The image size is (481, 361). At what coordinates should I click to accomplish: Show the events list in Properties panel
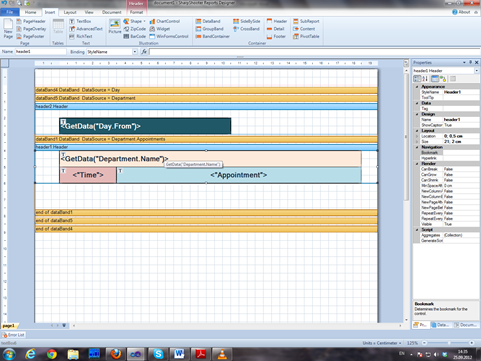(x=443, y=79)
